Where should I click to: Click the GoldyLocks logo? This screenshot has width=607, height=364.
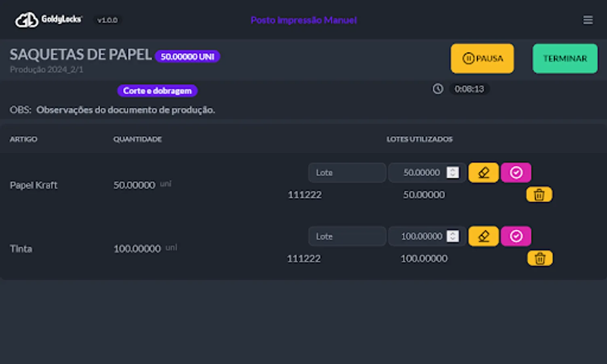click(49, 20)
